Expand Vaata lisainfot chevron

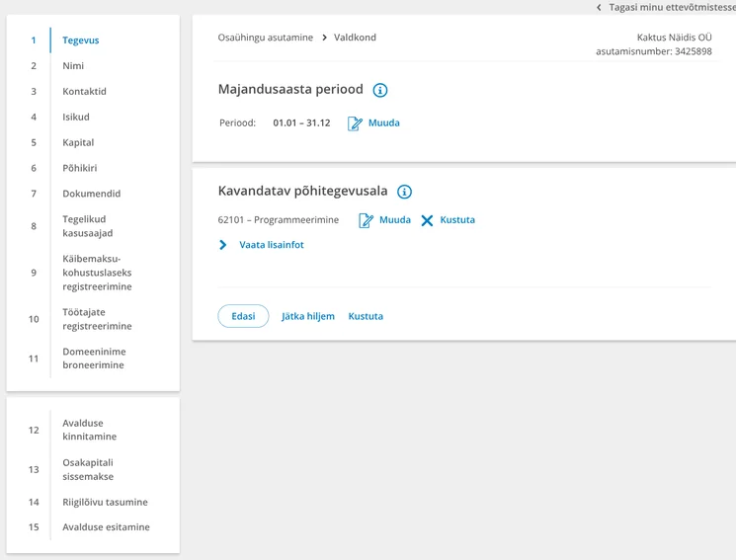click(223, 245)
